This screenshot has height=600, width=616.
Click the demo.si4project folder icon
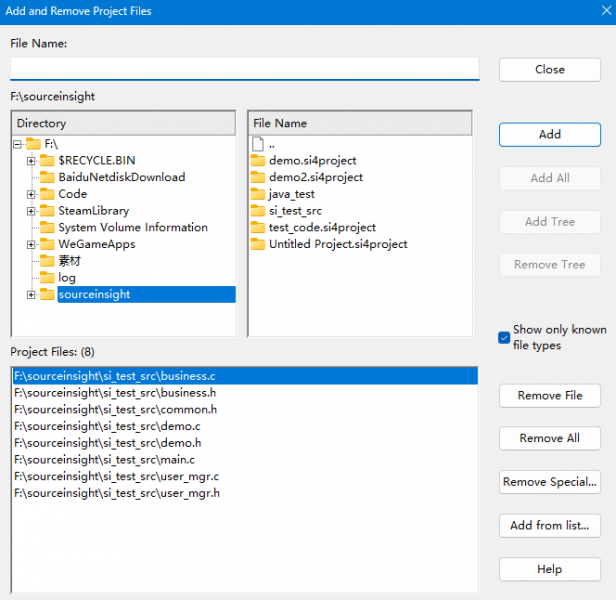tap(258, 160)
